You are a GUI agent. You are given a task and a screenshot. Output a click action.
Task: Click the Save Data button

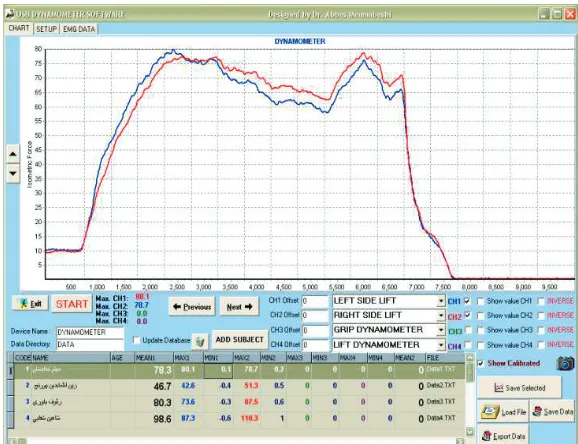552,411
